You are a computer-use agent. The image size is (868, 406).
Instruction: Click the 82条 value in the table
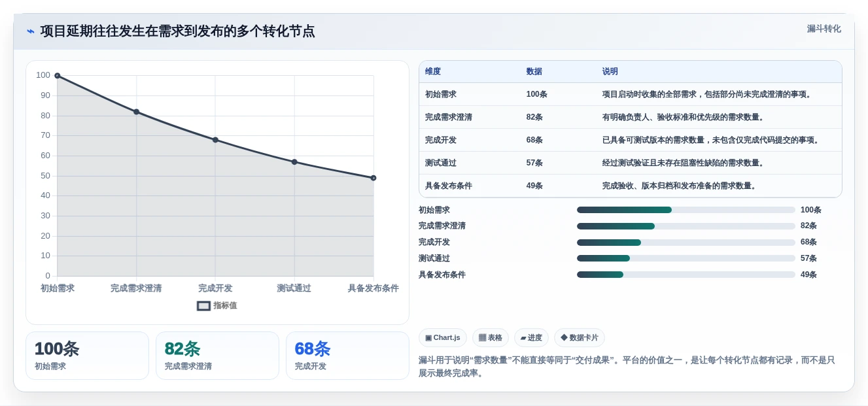click(x=534, y=117)
